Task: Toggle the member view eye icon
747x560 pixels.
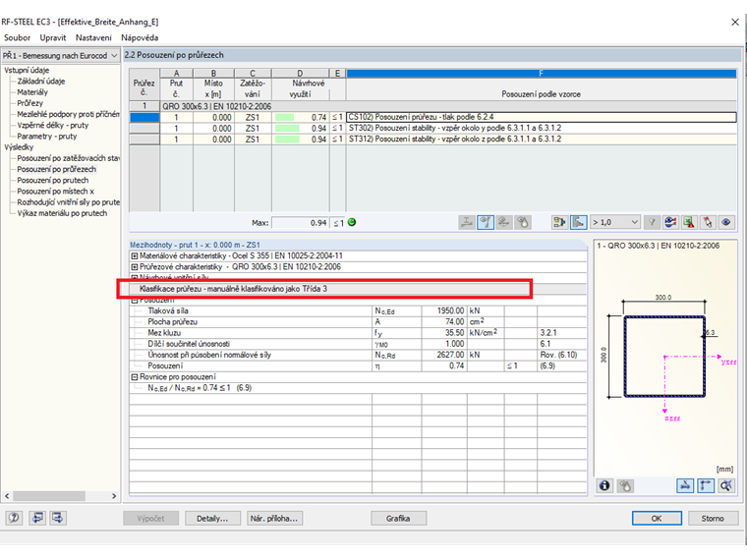Action: tap(486, 222)
